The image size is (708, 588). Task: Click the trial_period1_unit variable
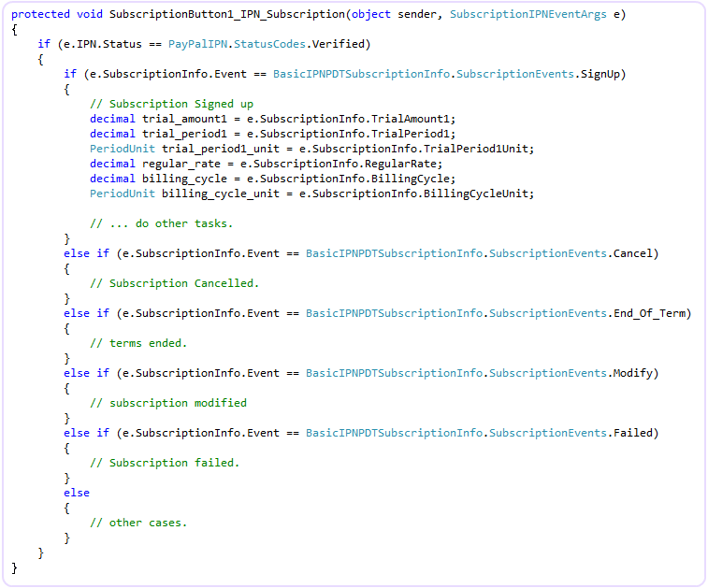coord(221,149)
